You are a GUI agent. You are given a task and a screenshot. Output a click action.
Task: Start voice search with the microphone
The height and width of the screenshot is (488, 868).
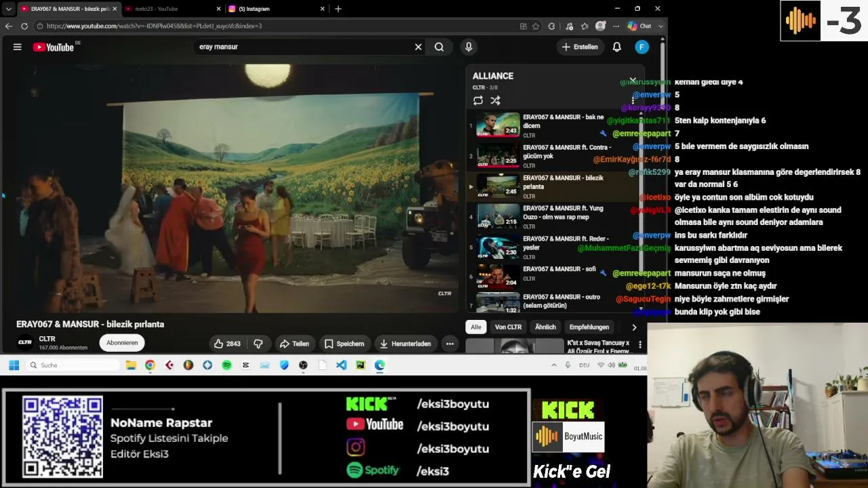click(x=469, y=47)
